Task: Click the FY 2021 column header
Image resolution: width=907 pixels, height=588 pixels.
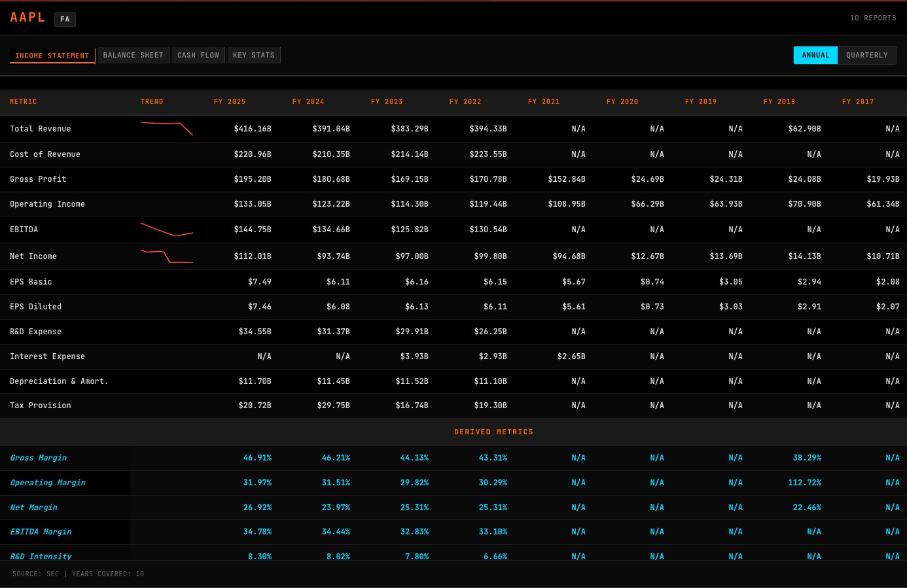Action: coord(544,102)
